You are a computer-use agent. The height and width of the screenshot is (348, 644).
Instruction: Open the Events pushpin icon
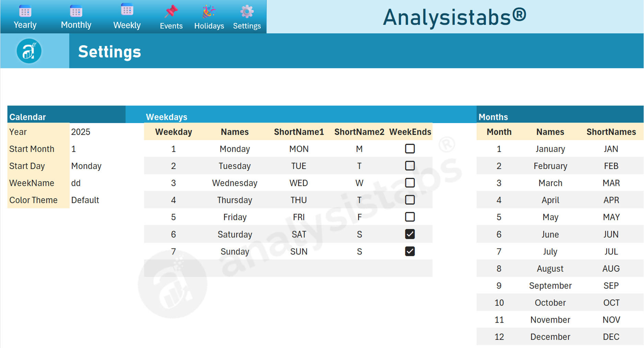click(171, 12)
